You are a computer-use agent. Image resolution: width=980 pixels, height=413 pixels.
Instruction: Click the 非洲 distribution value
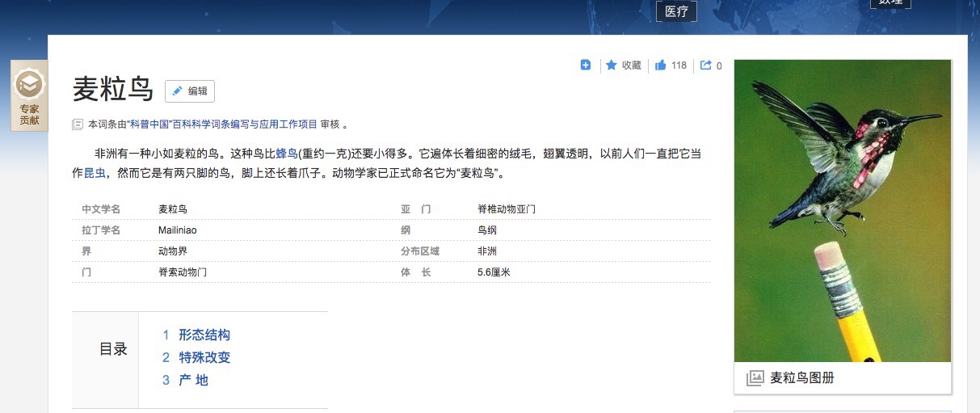point(487,251)
